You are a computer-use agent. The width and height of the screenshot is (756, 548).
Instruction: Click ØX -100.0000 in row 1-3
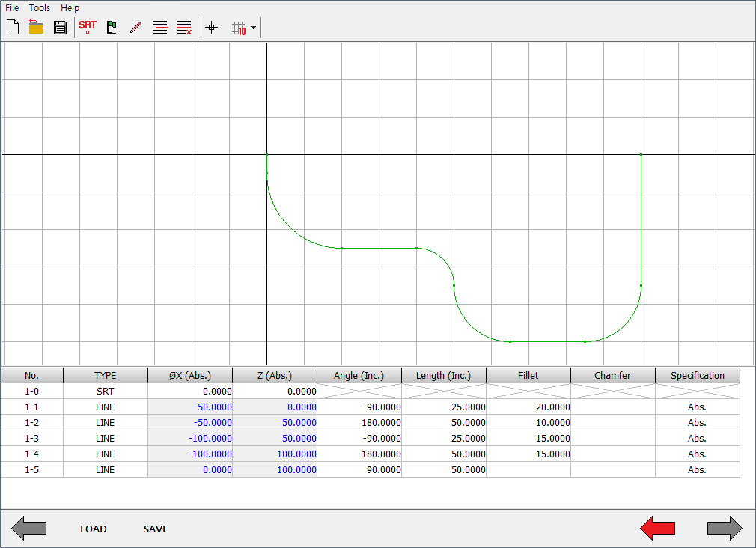click(190, 439)
